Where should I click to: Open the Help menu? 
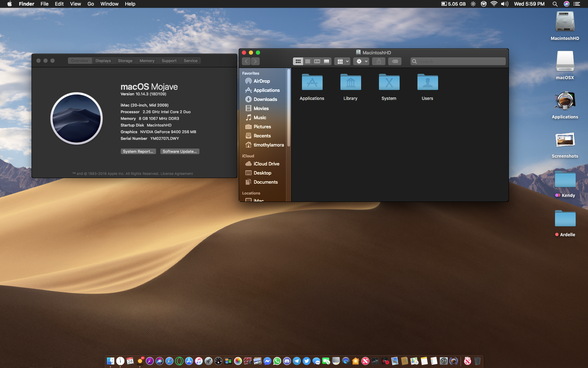click(x=130, y=4)
